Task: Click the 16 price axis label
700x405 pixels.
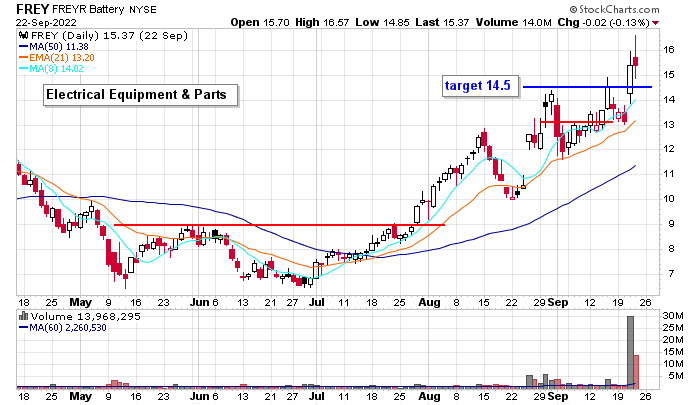Action: [669, 50]
